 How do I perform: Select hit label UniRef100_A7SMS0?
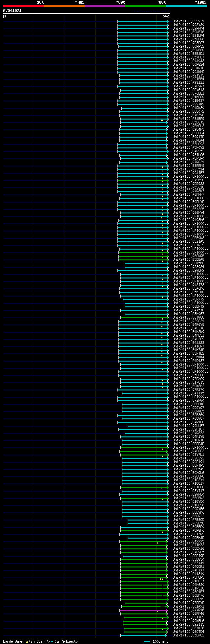coord(188,180)
